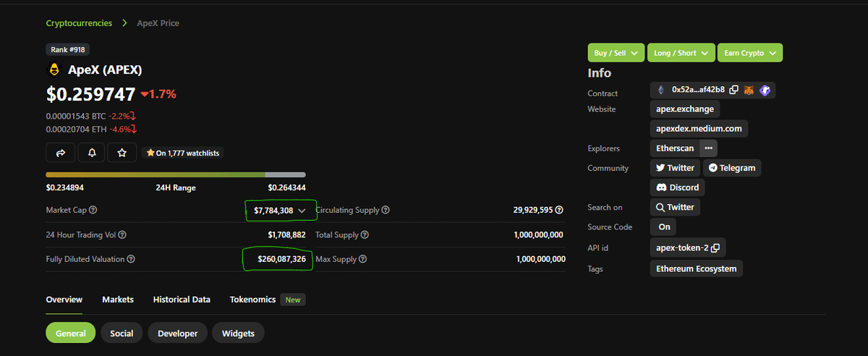The image size is (868, 356).
Task: Expand the Earn Crypto dropdown
Action: coord(750,53)
